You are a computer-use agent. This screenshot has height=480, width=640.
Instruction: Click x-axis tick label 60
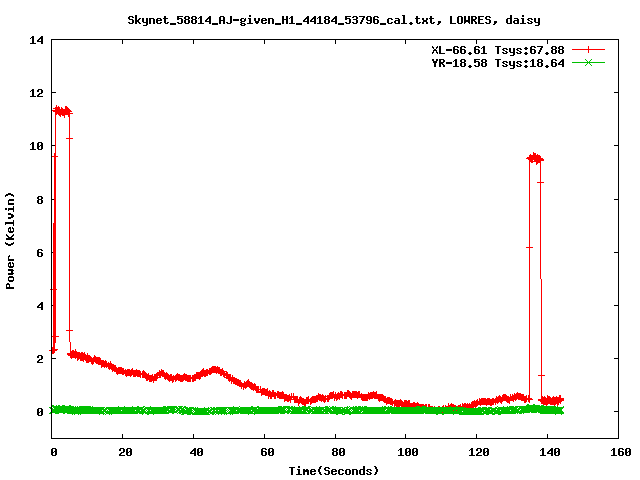[267, 452]
